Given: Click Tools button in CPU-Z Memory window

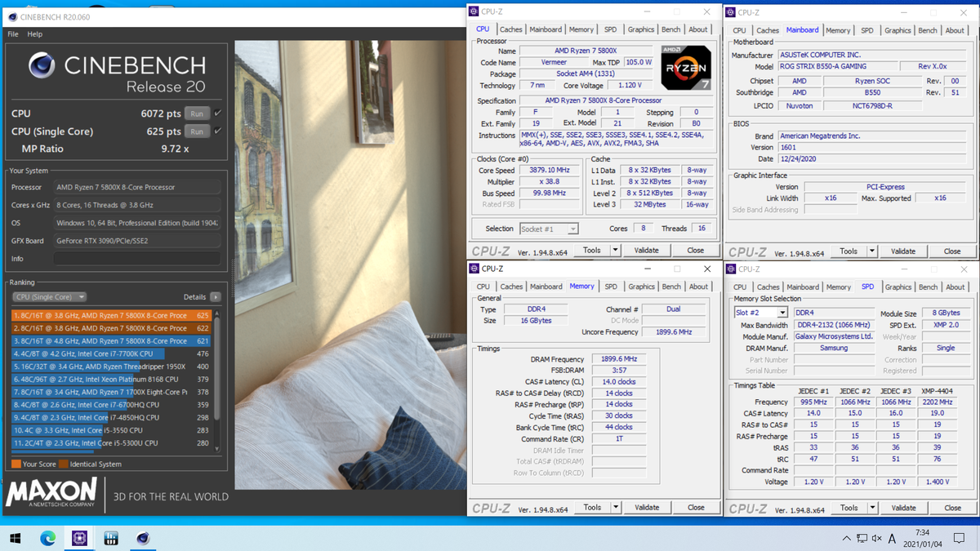Looking at the screenshot, I should (592, 508).
